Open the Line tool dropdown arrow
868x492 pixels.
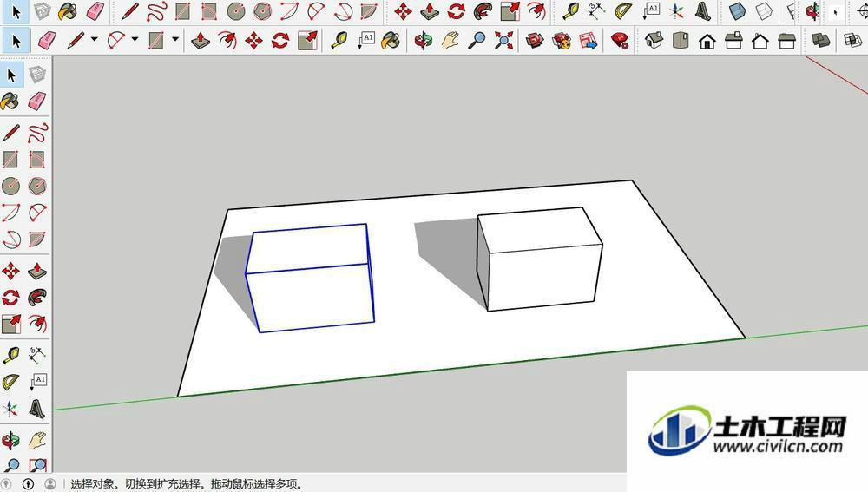tap(94, 39)
